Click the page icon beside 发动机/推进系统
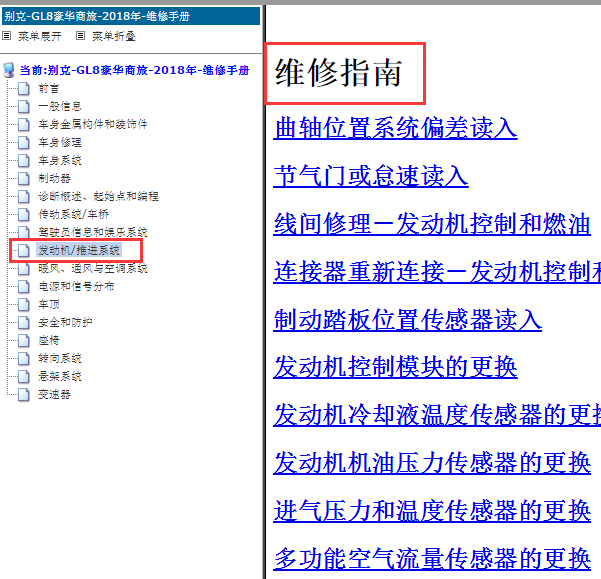Viewport: 601px width, 579px height. coord(24,251)
